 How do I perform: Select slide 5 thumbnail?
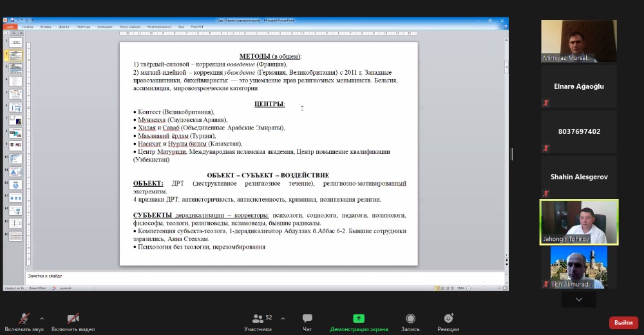15,94
